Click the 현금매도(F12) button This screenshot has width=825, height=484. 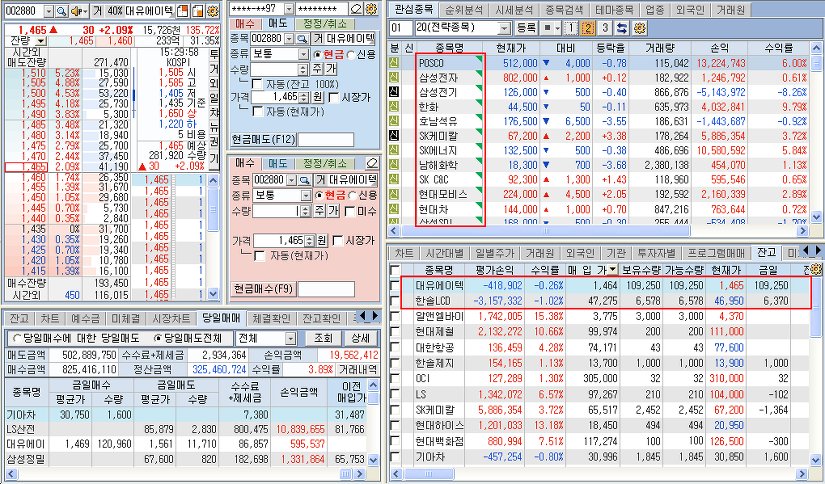click(264, 139)
